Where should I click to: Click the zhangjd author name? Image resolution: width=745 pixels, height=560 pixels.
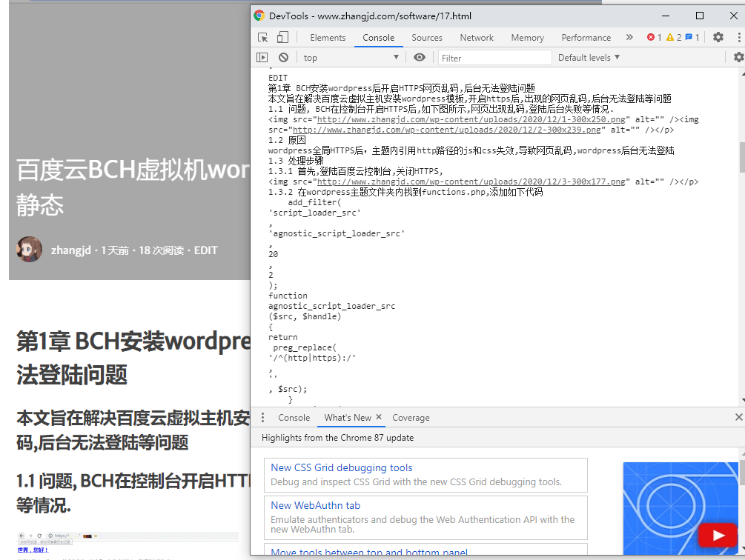point(71,250)
